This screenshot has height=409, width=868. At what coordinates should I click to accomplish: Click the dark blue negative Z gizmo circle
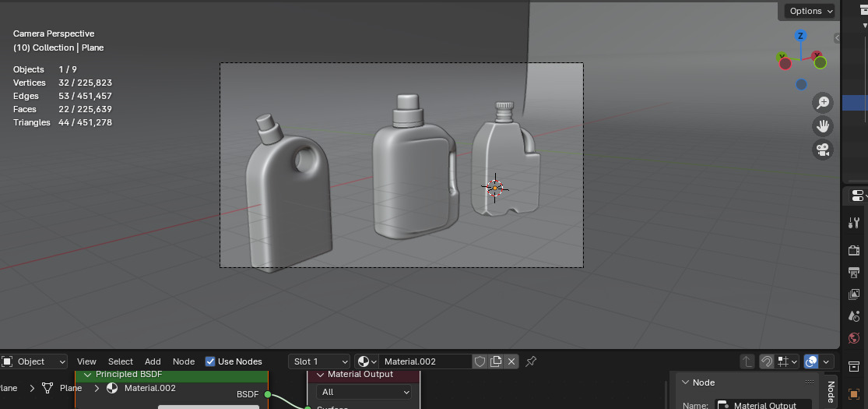pos(801,85)
